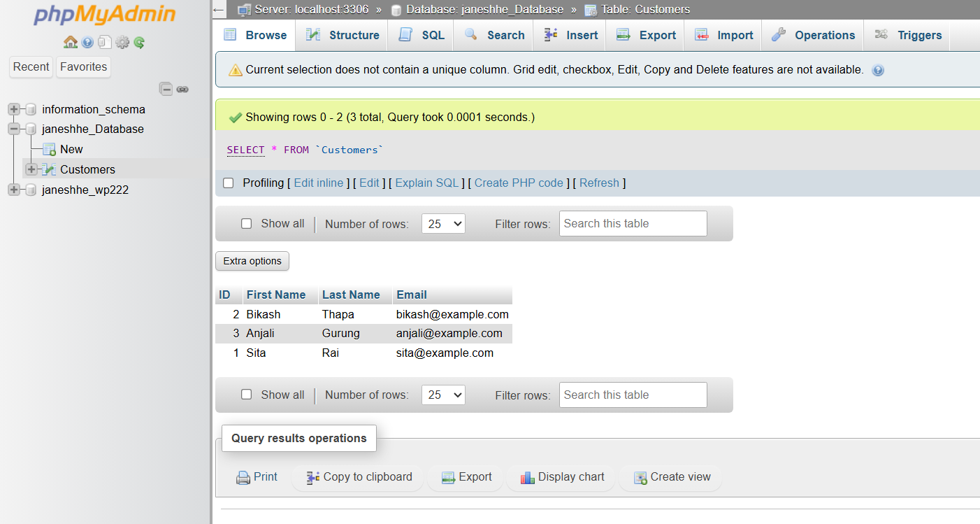Open Number of rows dropdown above results table
980x524 pixels.
click(x=443, y=224)
